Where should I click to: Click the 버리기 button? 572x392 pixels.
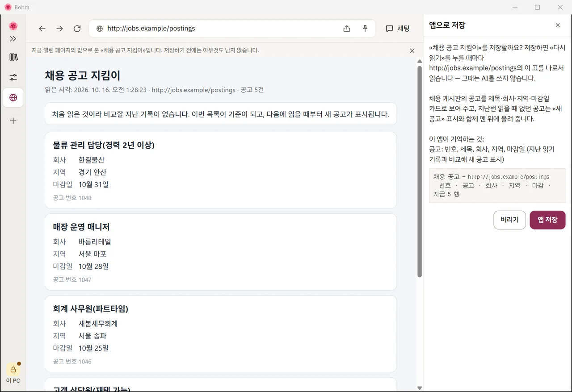coord(509,220)
